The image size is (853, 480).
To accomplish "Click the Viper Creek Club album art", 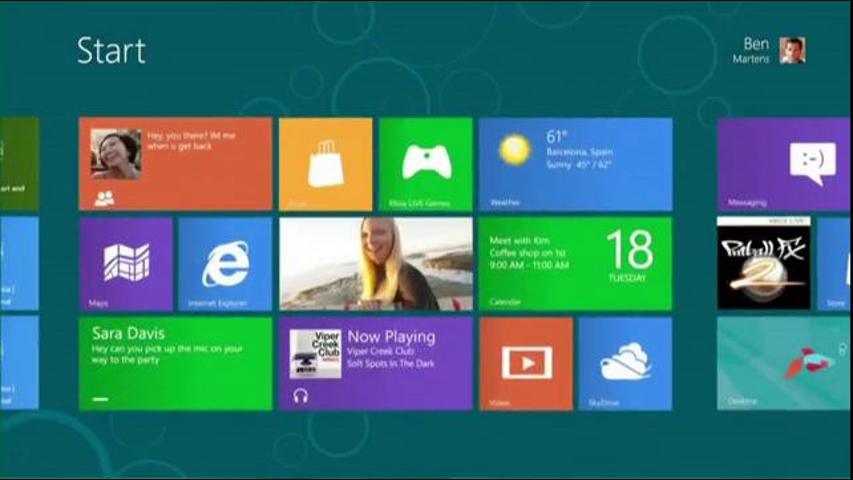I will (x=316, y=354).
